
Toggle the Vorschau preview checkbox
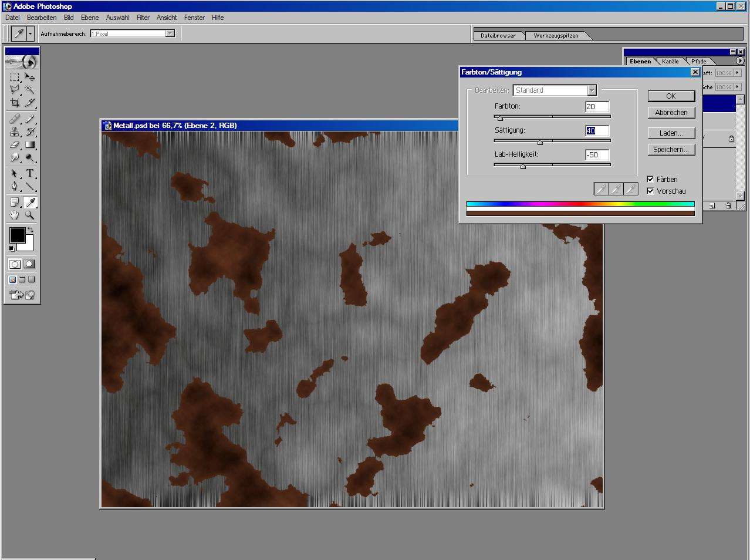[650, 191]
